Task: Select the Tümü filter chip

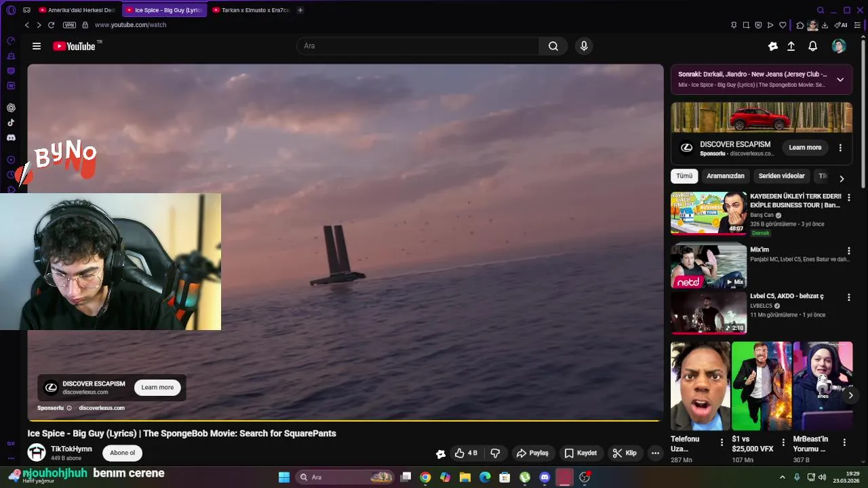Action: click(684, 176)
